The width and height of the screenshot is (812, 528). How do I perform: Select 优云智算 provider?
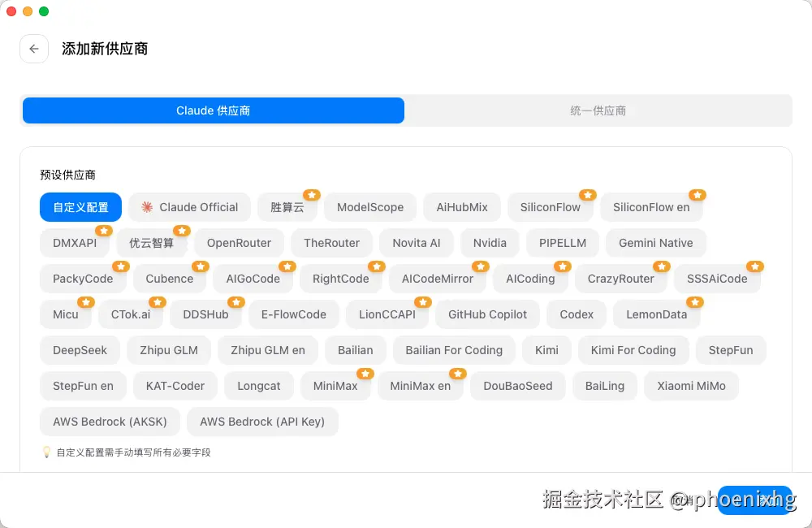click(x=152, y=243)
